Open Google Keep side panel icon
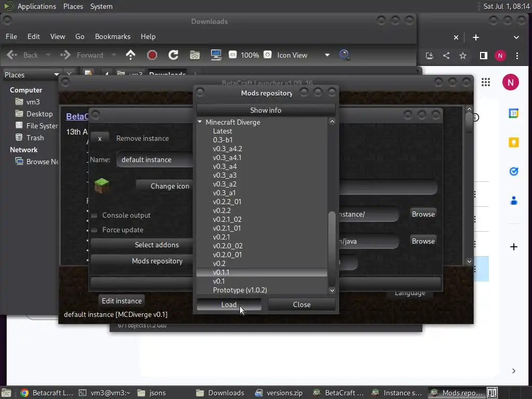 514,142
